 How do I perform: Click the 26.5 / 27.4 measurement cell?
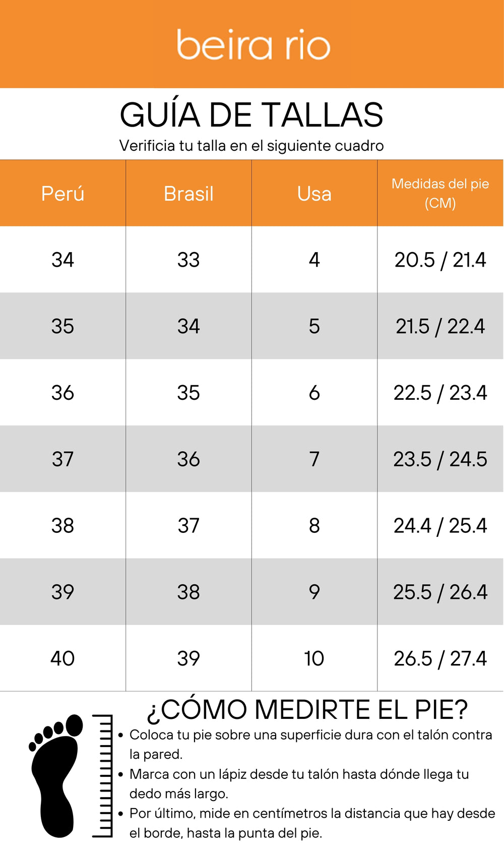point(440,658)
